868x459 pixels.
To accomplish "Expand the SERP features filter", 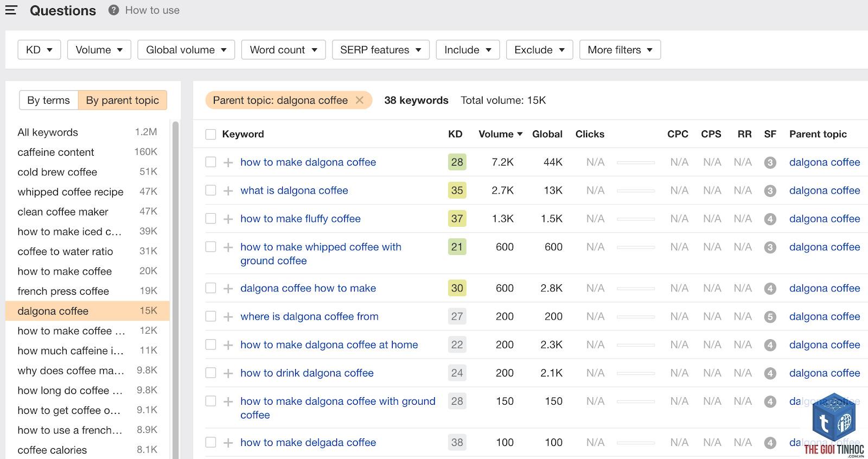I will point(381,49).
